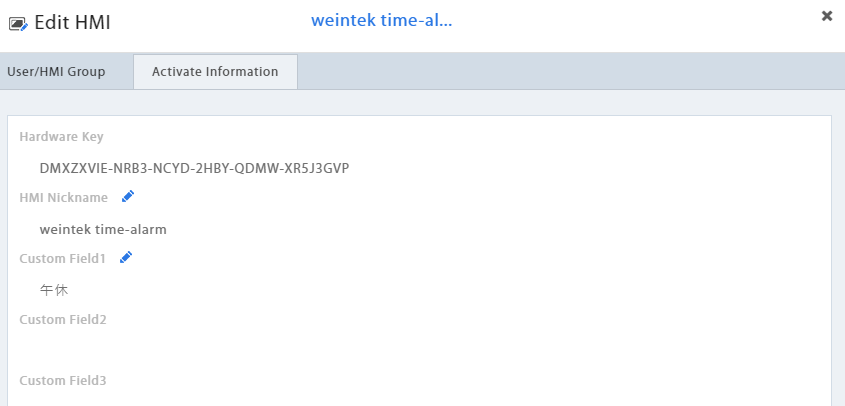The height and width of the screenshot is (406, 845).
Task: Edit Custom Field1 with pencil icon
Action: tap(126, 257)
